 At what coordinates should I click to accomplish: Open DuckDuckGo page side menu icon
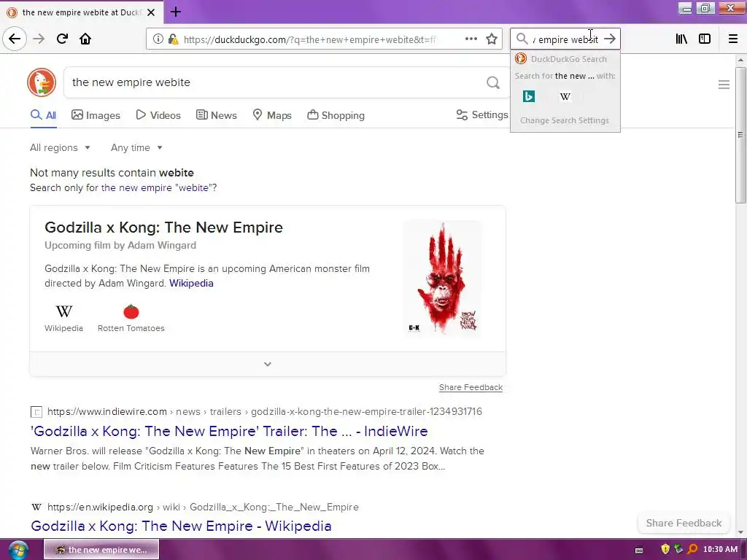[724, 85]
